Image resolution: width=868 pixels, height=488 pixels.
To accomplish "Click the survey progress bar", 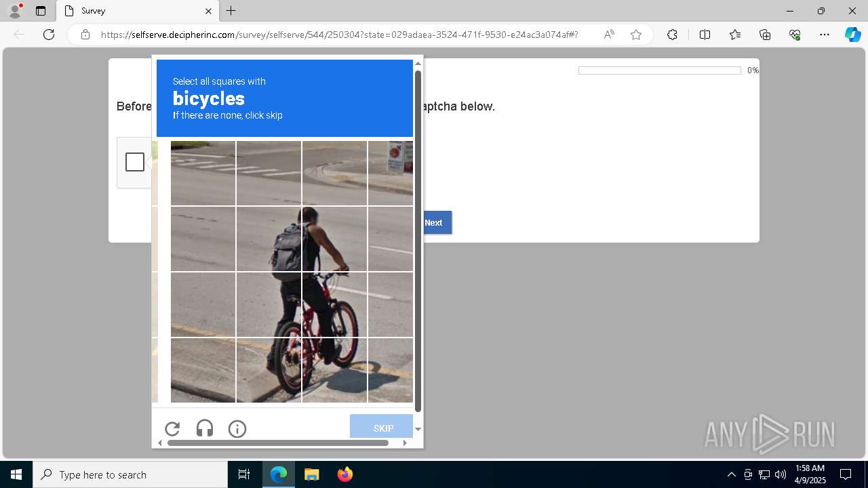I will (659, 70).
